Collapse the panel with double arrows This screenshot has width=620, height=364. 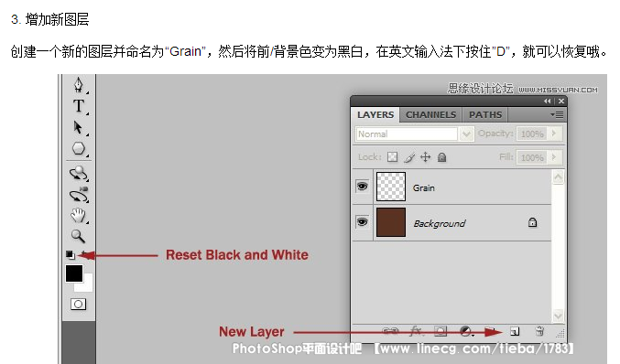548,102
